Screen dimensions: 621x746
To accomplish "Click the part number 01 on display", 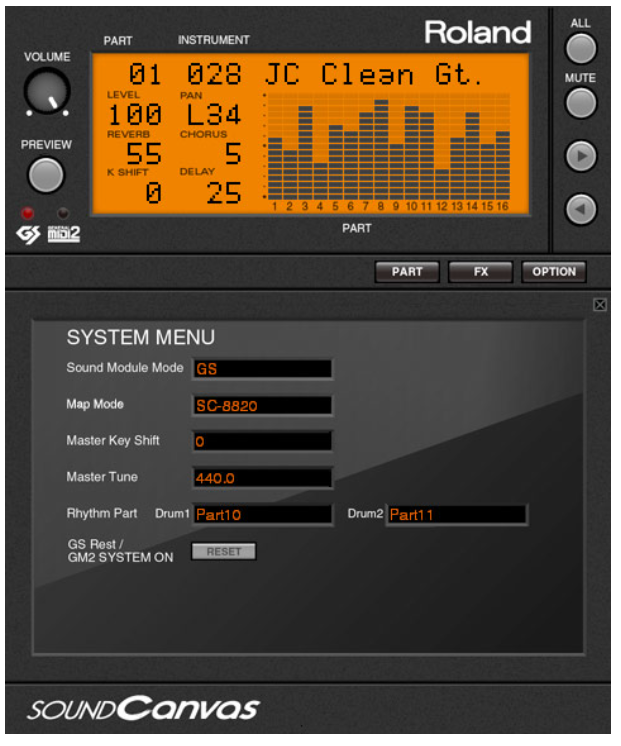I will (145, 74).
